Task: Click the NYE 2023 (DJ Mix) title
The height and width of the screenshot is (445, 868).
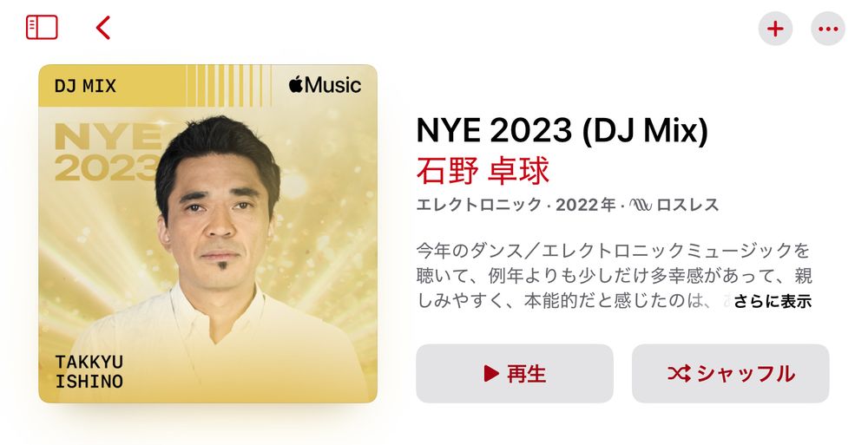Action: [x=562, y=131]
